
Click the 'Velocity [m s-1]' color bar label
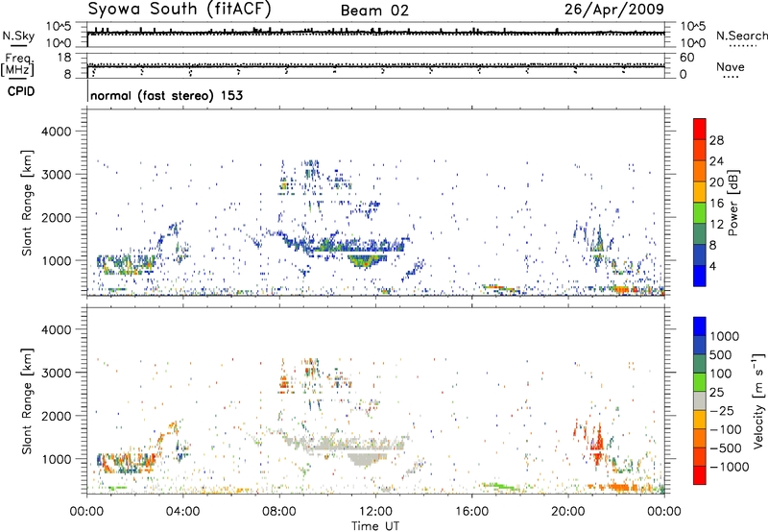758,400
